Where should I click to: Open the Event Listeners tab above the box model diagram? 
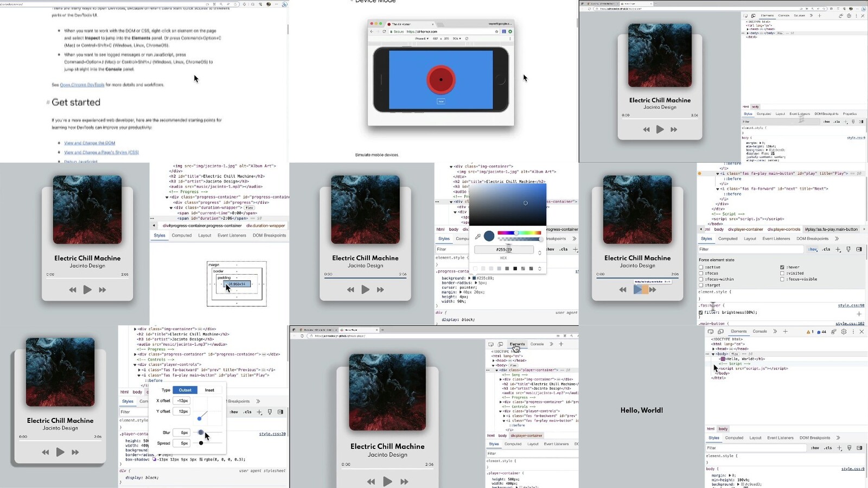tap(232, 236)
